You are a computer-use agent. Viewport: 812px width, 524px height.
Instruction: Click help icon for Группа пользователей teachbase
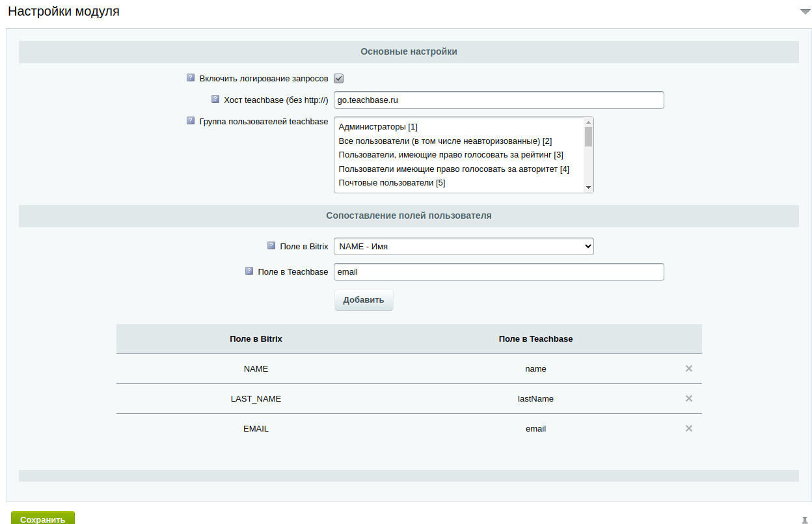coord(191,120)
